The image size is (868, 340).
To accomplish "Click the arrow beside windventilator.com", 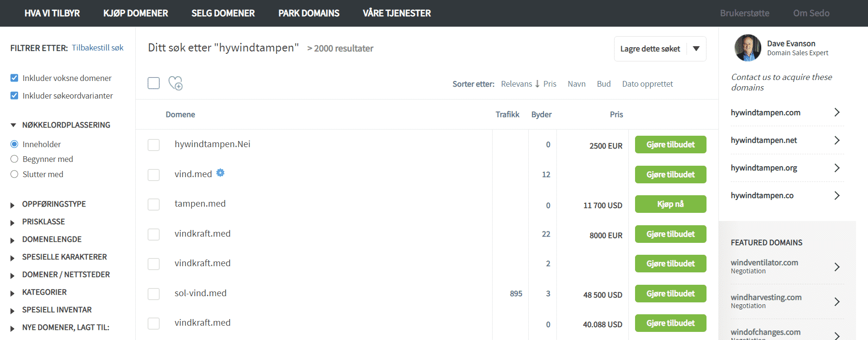I will (837, 267).
